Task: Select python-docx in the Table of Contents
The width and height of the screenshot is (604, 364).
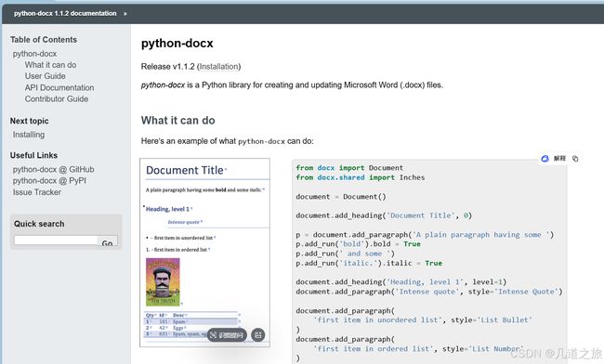Action: tap(34, 54)
